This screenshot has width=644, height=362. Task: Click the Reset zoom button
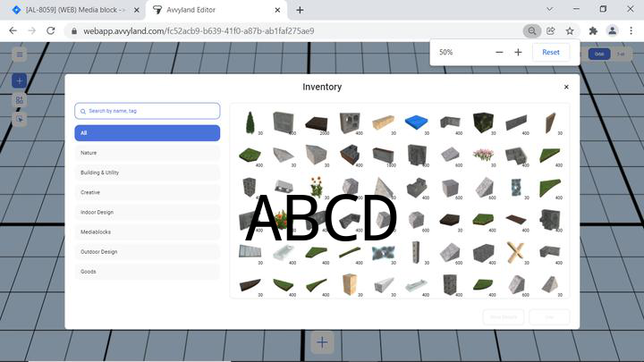551,52
